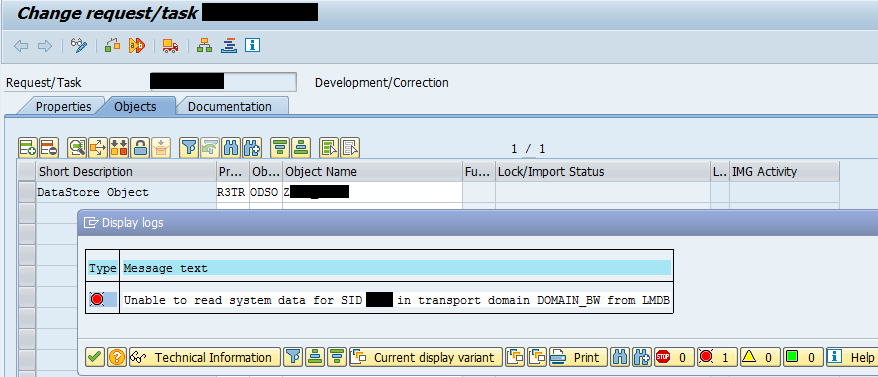Click the Forward arrow in the toolbar
The height and width of the screenshot is (377, 878).
coord(45,46)
